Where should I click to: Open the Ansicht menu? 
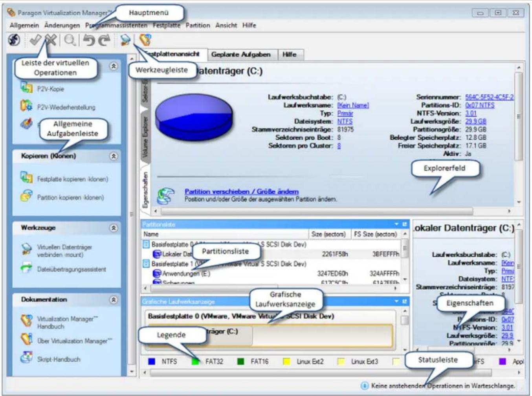[x=226, y=25]
